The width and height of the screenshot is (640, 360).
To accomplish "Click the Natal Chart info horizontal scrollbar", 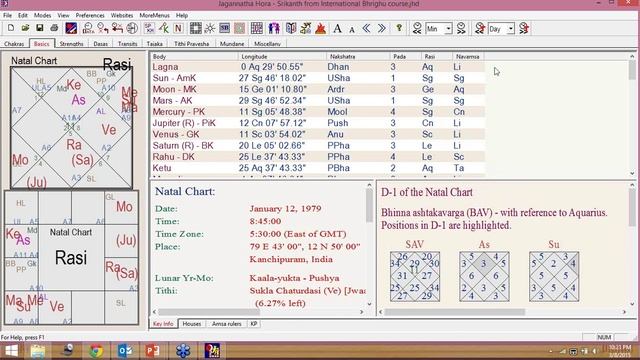I will tap(258, 312).
